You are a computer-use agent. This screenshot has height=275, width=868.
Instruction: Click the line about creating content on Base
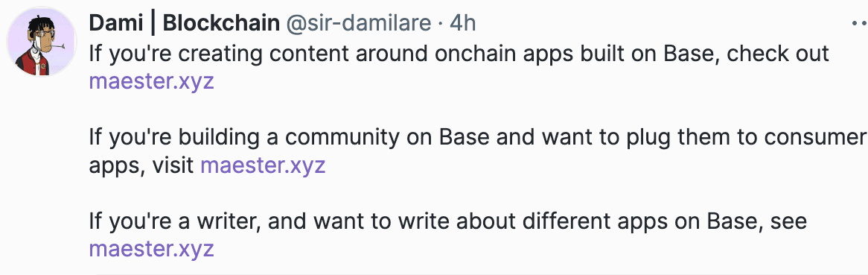[x=459, y=54]
